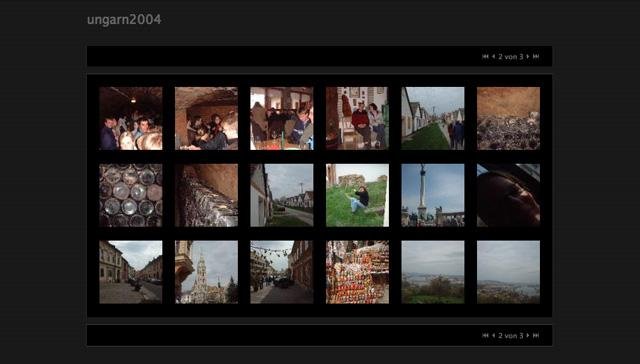Jump to first page in bottom pager
The height and width of the screenshot is (364, 640).
(x=485, y=335)
